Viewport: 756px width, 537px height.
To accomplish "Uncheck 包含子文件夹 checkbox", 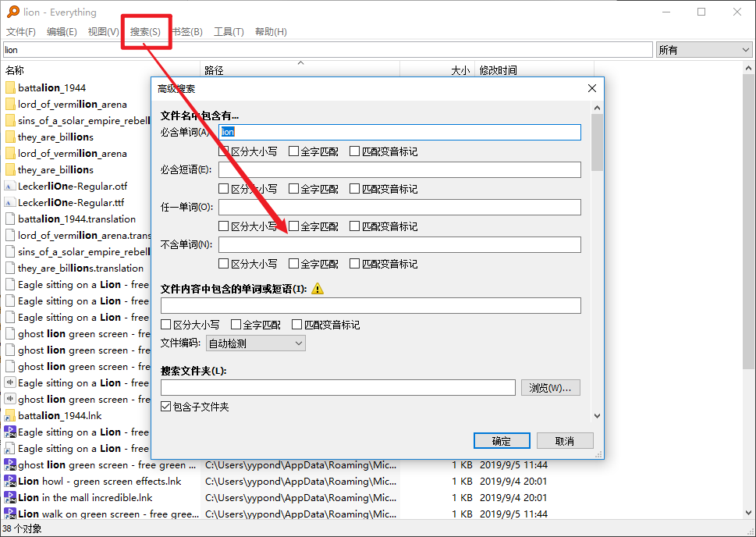I will click(166, 406).
